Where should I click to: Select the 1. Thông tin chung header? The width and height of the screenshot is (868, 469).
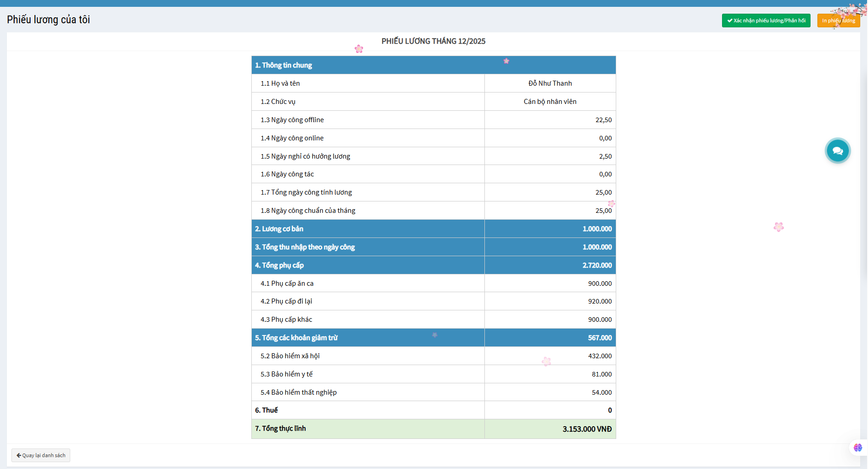[283, 65]
